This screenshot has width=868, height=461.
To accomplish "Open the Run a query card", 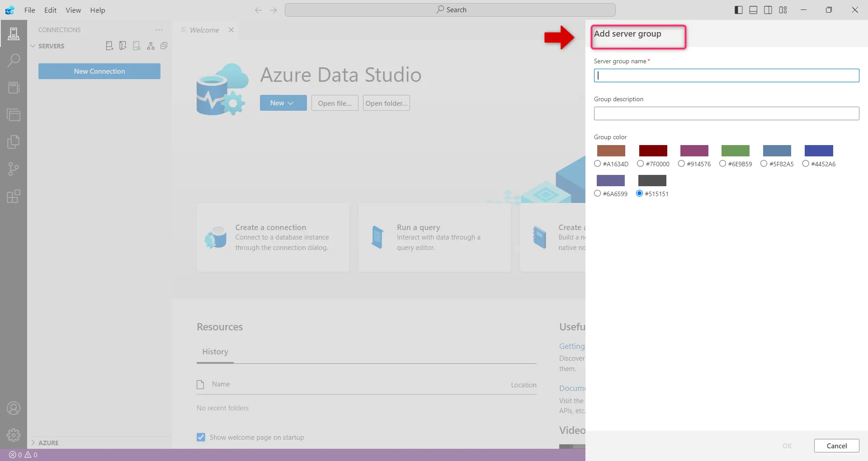I will 434,237.
